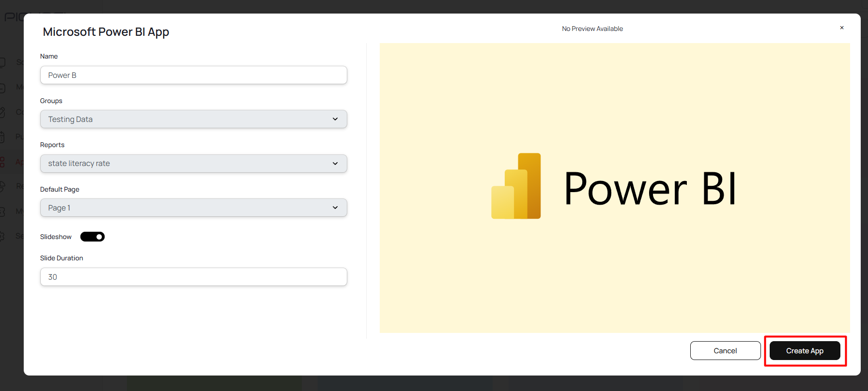Screen dimensions: 868x391
Task: Click the Cancel button
Action: 725,351
